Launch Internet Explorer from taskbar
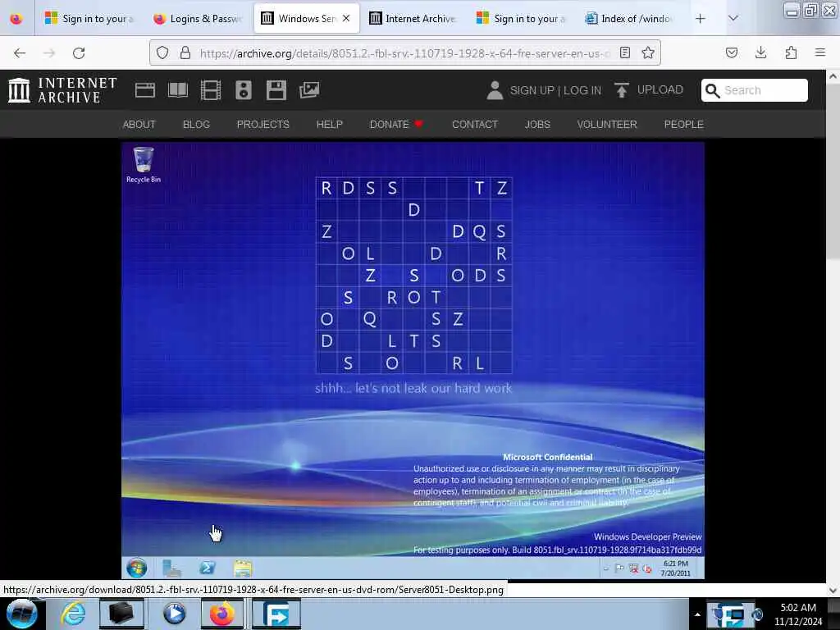Image resolution: width=840 pixels, height=630 pixels. (x=72, y=614)
